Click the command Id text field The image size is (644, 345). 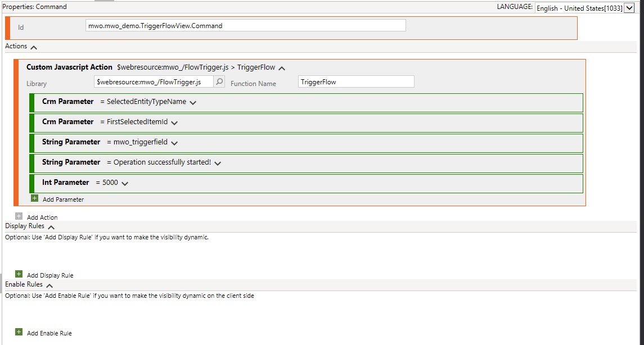pos(245,26)
